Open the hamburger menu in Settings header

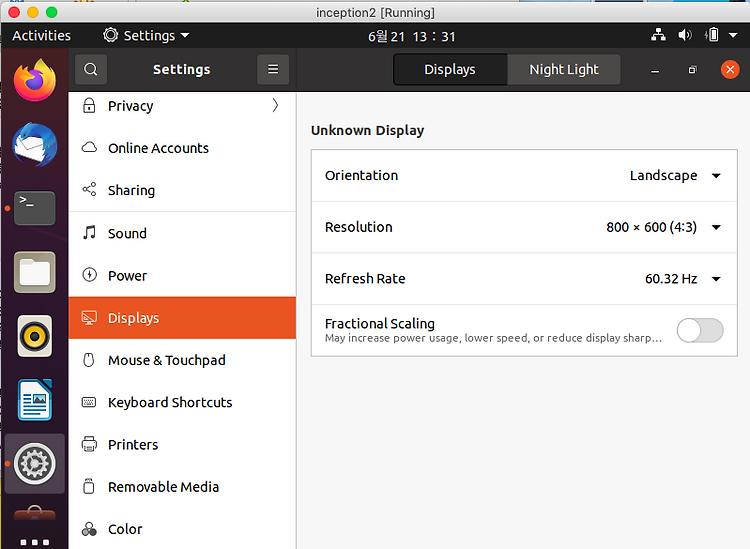[x=273, y=69]
